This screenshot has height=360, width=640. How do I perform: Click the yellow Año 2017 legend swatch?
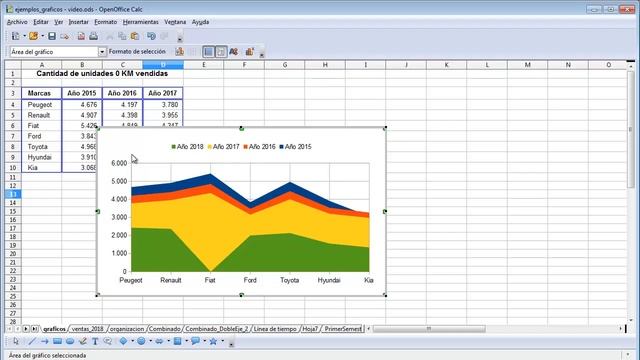210,147
